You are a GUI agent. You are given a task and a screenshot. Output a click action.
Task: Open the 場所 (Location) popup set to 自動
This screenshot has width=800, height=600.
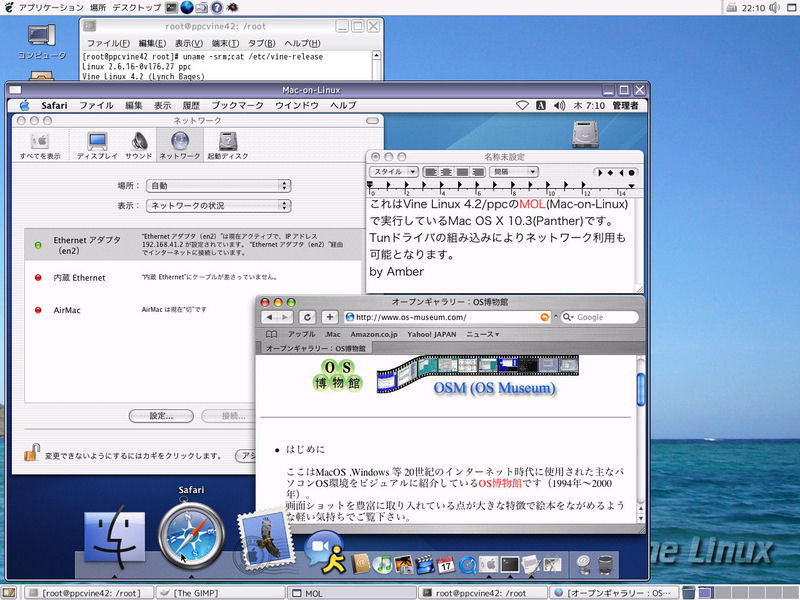tap(218, 186)
